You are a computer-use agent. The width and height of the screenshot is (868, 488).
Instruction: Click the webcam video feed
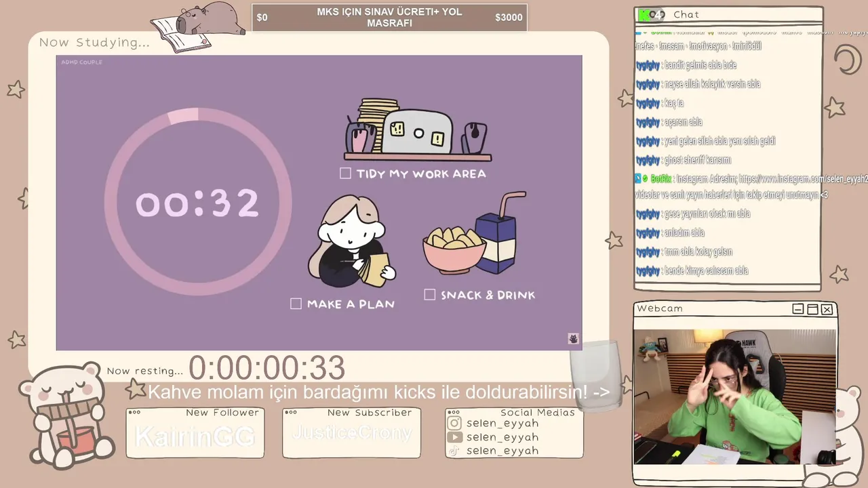pos(734,396)
